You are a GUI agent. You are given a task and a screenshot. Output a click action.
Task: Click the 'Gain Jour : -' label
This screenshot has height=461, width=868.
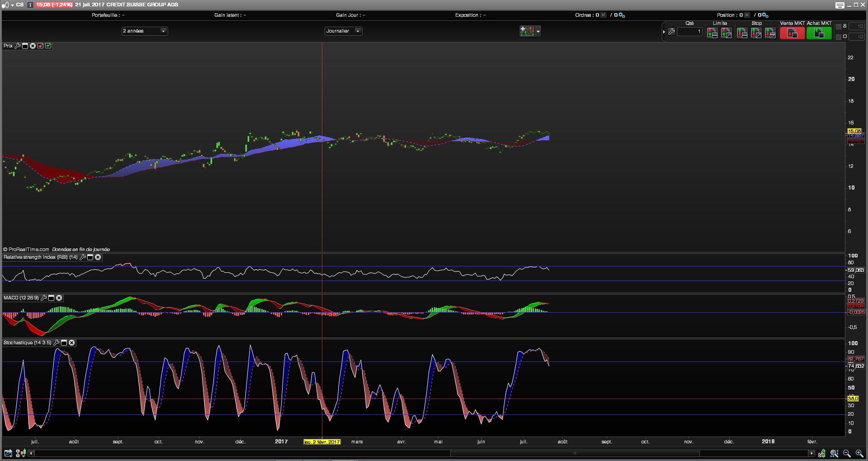[x=350, y=15]
